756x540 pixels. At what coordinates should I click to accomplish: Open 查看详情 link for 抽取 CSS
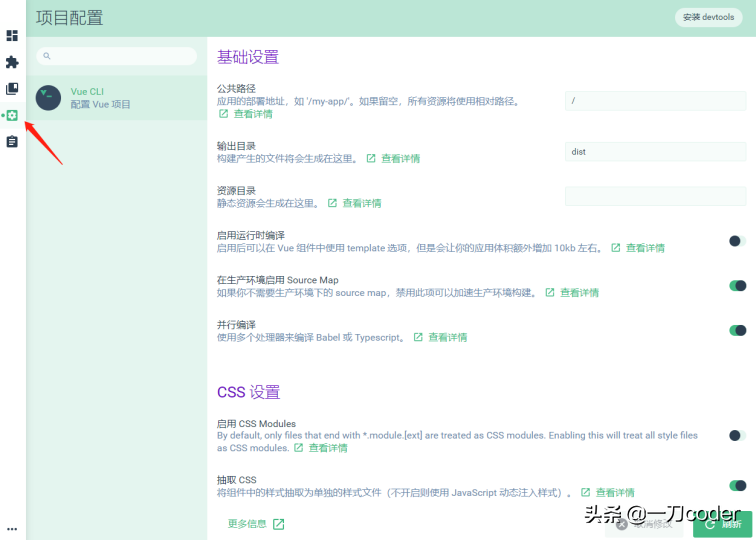(608, 492)
